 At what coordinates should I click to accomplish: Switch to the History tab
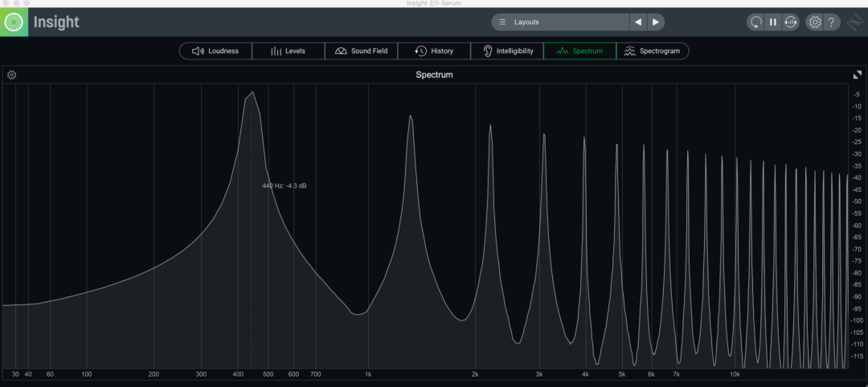coord(434,51)
